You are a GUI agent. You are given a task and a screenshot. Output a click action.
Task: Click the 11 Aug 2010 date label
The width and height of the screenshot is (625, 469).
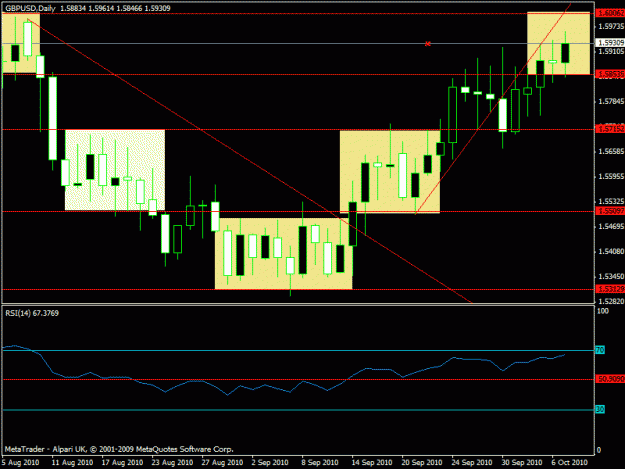[x=72, y=462]
